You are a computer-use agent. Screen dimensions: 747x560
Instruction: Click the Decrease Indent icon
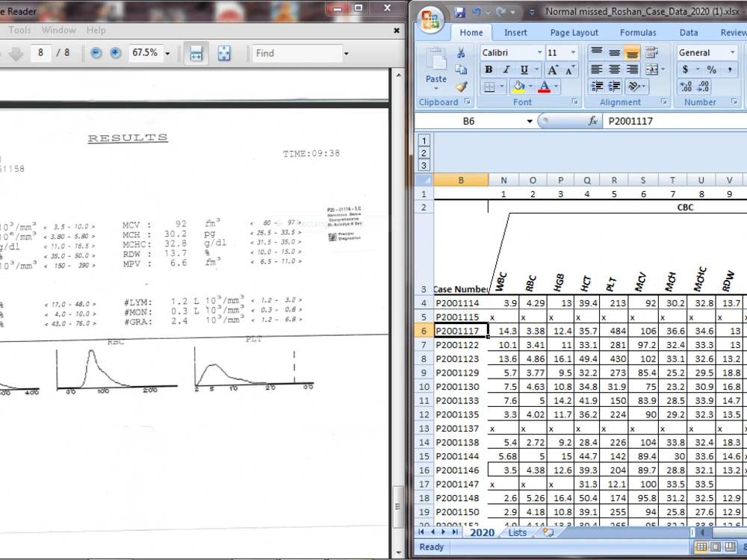coord(596,86)
